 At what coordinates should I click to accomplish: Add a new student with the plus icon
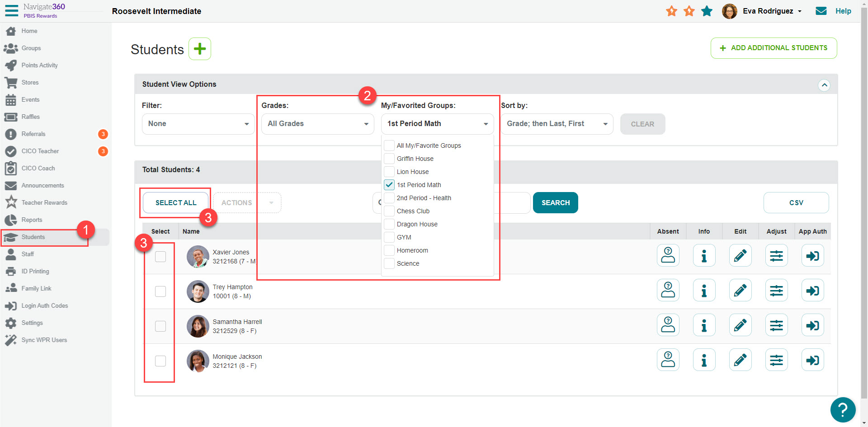point(200,49)
